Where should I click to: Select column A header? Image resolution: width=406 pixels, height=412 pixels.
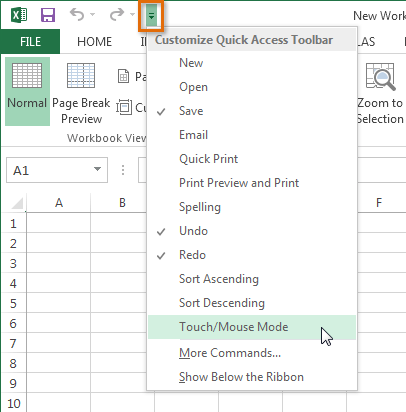tap(59, 203)
